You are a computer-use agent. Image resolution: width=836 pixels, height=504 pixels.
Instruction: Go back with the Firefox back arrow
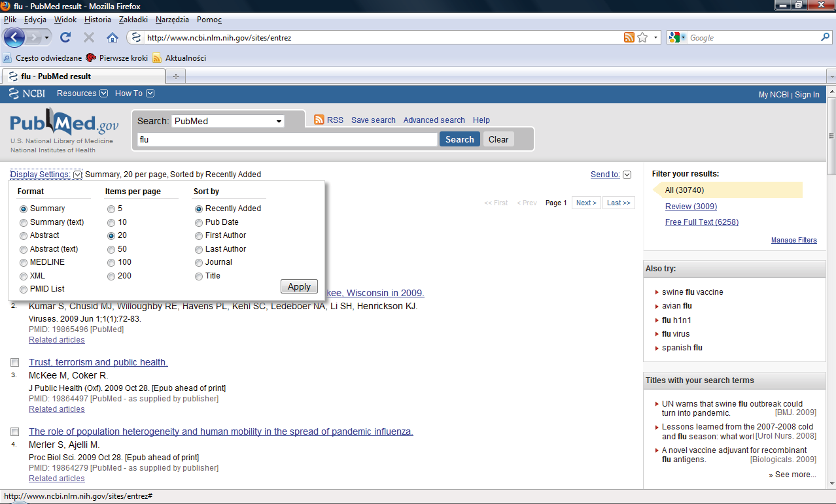pos(14,37)
